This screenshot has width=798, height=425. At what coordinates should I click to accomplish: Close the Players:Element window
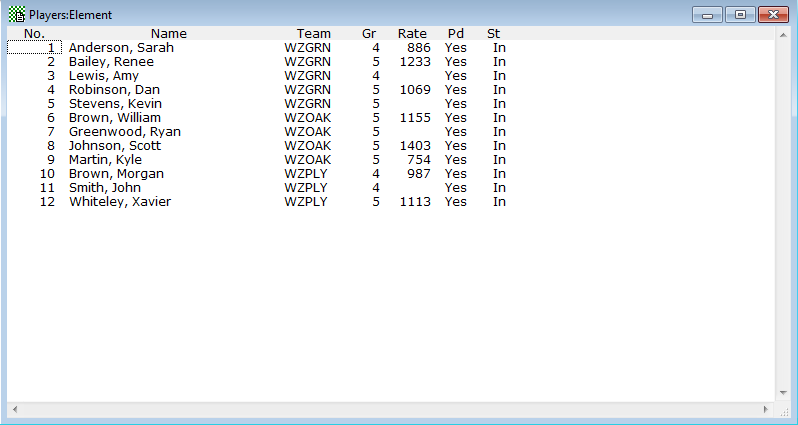click(x=773, y=15)
